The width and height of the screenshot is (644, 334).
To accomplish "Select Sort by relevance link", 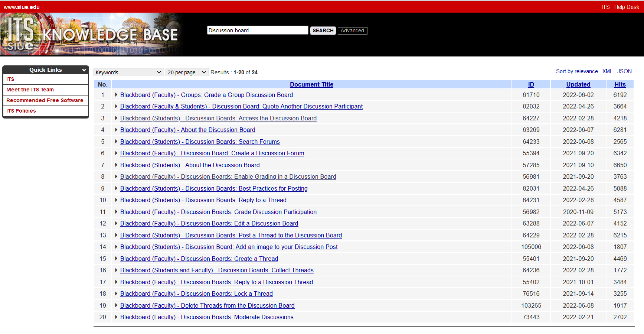I will click(x=576, y=71).
